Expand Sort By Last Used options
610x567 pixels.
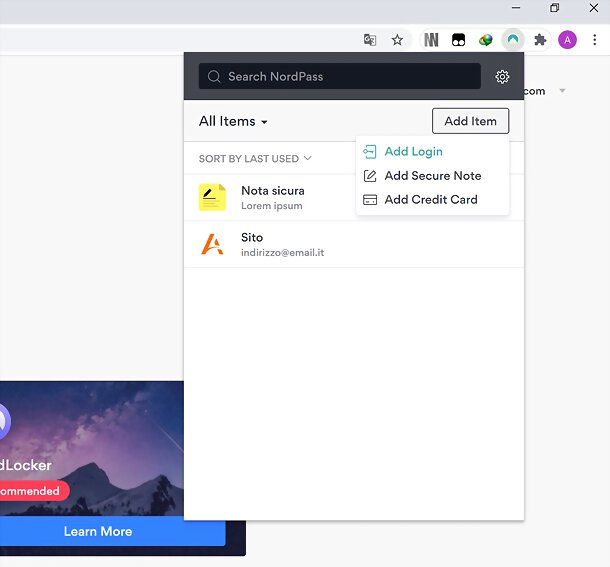coord(255,158)
